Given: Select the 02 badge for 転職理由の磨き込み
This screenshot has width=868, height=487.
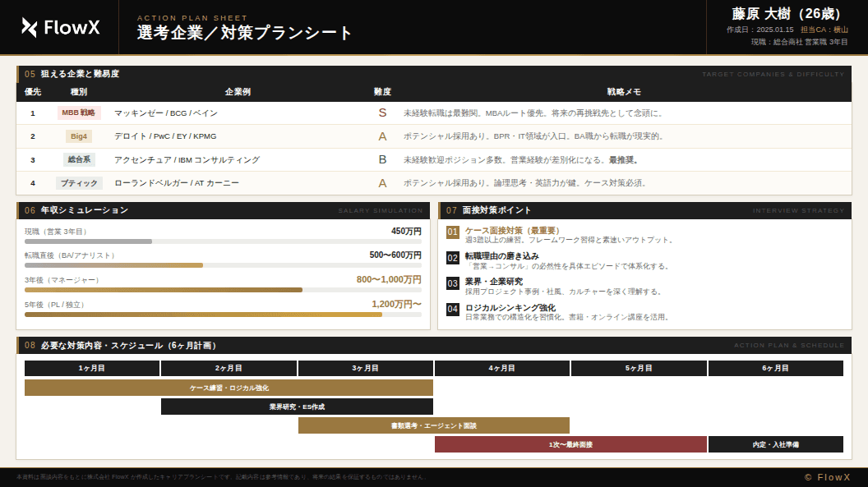Looking at the screenshot, I should click(x=452, y=258).
